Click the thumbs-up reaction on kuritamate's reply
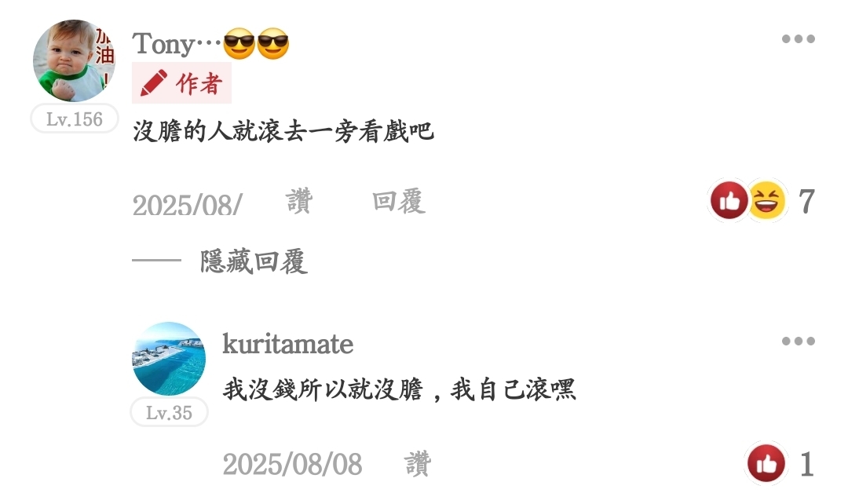848x504 pixels. tap(766, 463)
